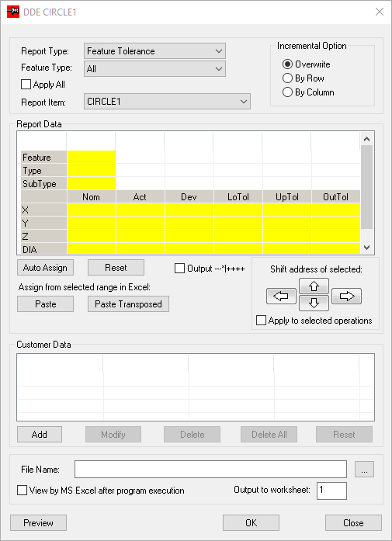Enable the Apply All checkbox

point(26,85)
